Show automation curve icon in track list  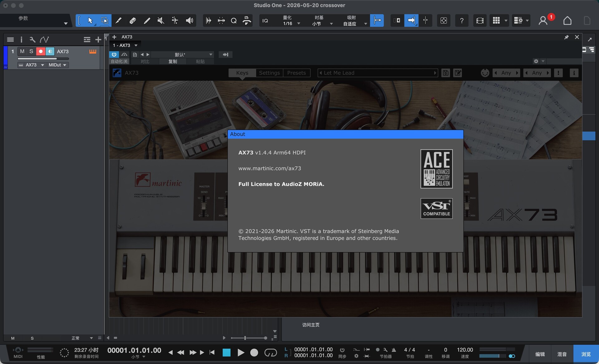pos(44,40)
